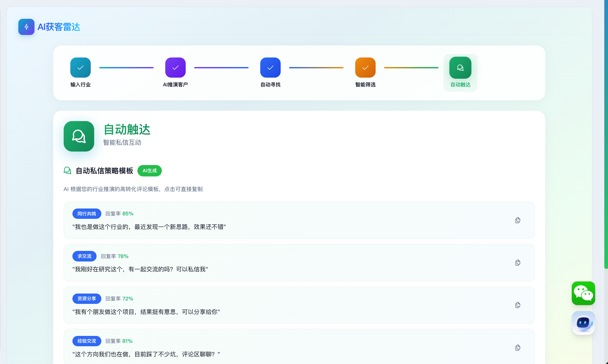
Task: Click the 同行共鸣 blue tag
Action: [87, 214]
